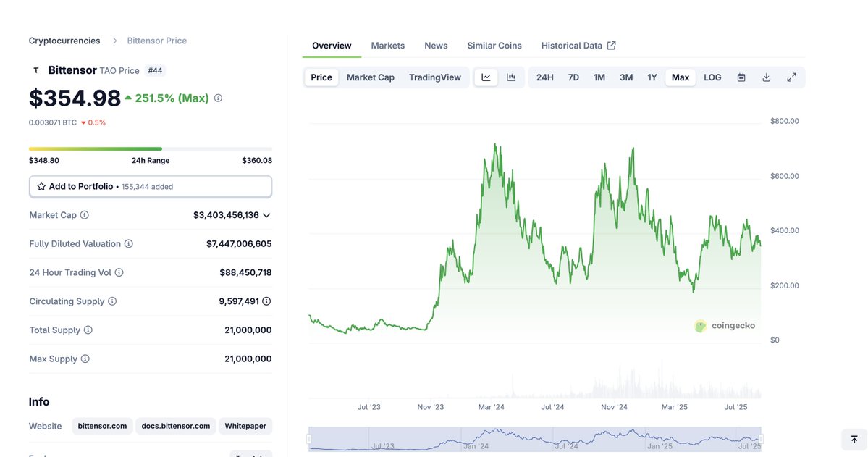Screen dimensions: 868x457
Task: Set the chart range to 3M
Action: [626, 77]
